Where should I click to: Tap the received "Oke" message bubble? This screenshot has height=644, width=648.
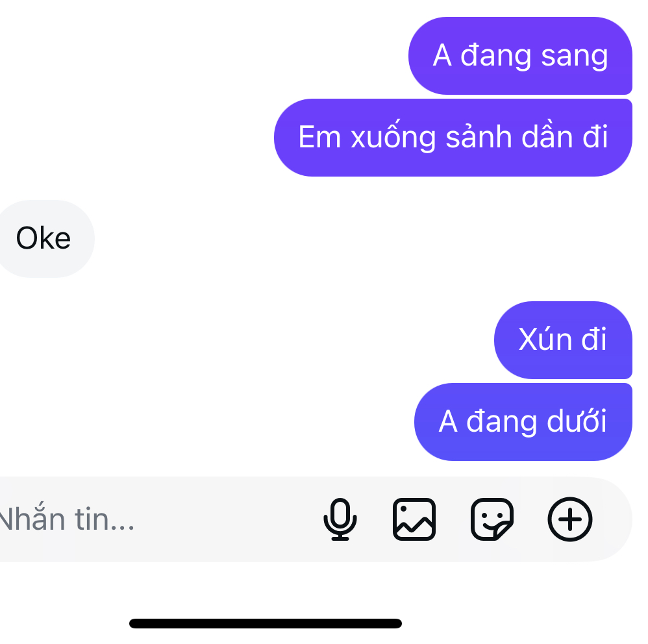pyautogui.click(x=44, y=239)
